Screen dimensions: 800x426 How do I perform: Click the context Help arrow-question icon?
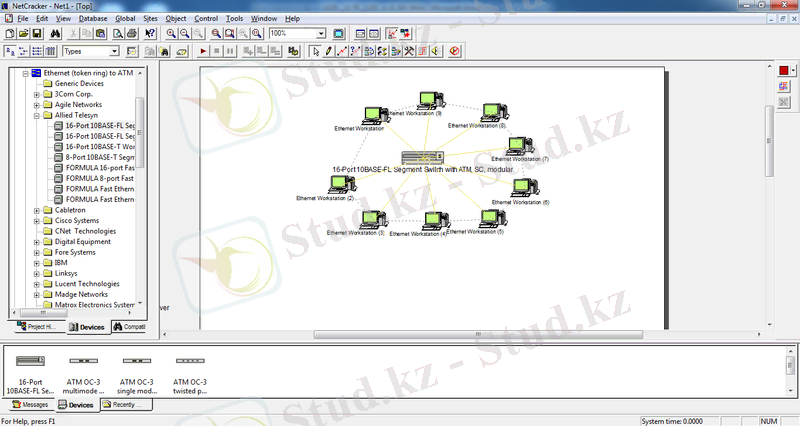pos(150,34)
